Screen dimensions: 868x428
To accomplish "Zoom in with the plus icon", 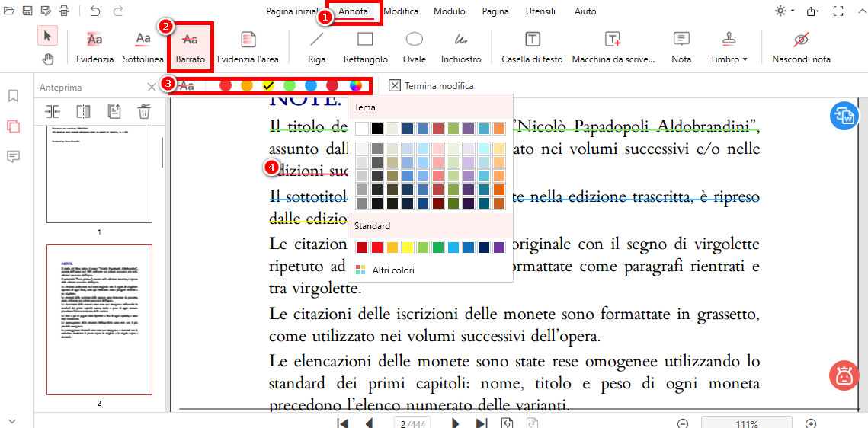I will click(810, 423).
